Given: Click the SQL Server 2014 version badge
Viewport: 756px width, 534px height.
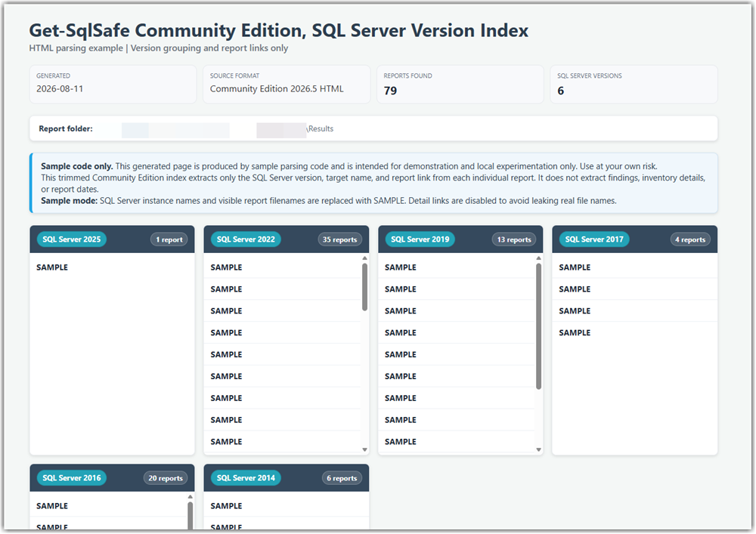Looking at the screenshot, I should 246,478.
